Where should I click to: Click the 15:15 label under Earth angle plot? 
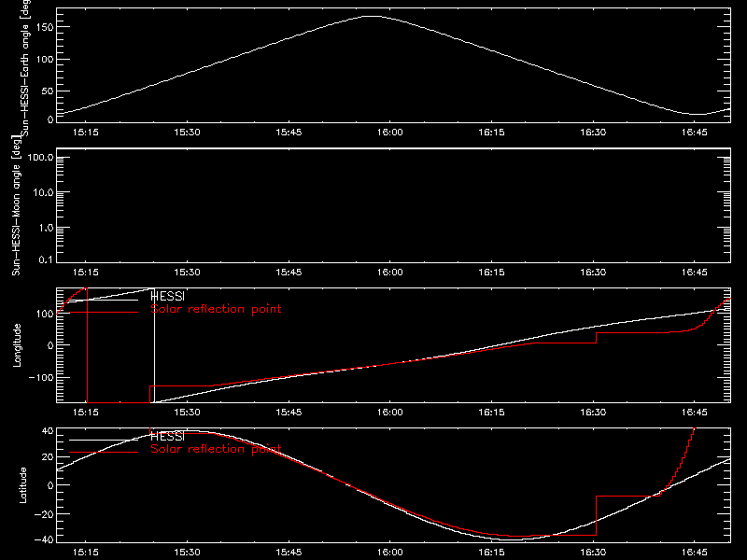tap(86, 133)
